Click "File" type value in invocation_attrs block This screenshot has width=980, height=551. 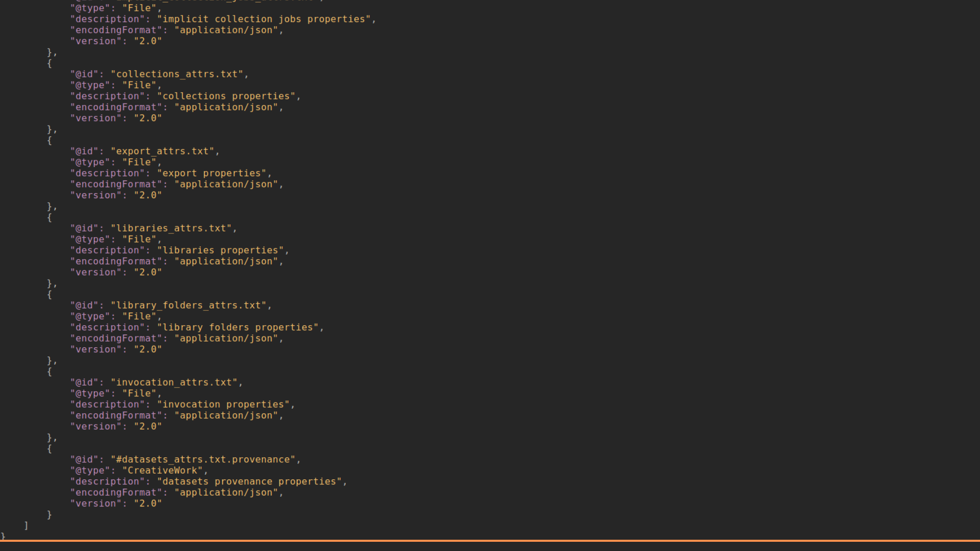click(139, 394)
